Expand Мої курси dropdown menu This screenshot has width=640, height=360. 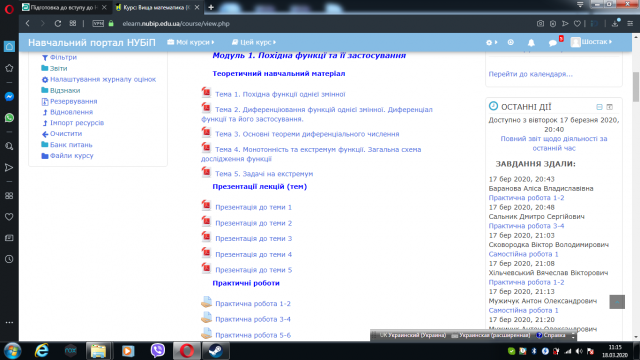tap(191, 42)
